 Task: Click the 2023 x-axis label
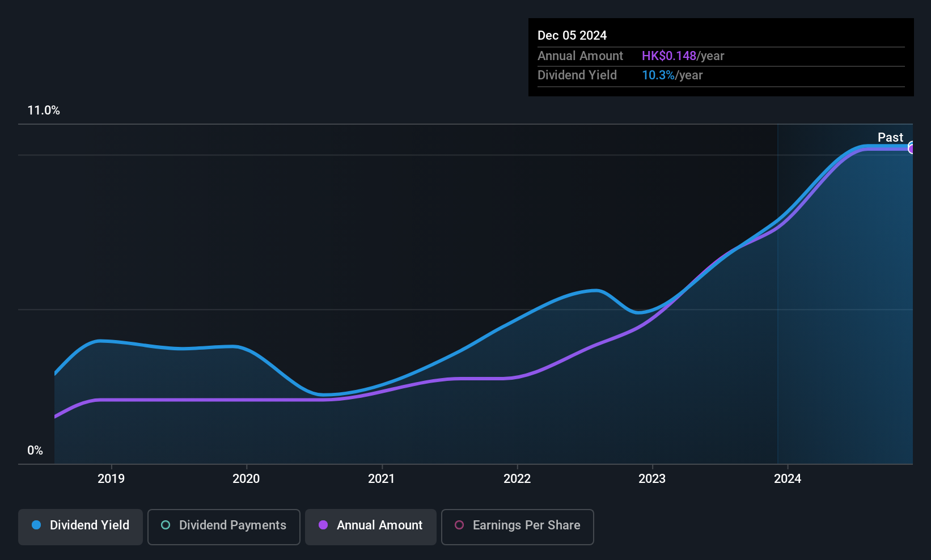click(x=652, y=478)
